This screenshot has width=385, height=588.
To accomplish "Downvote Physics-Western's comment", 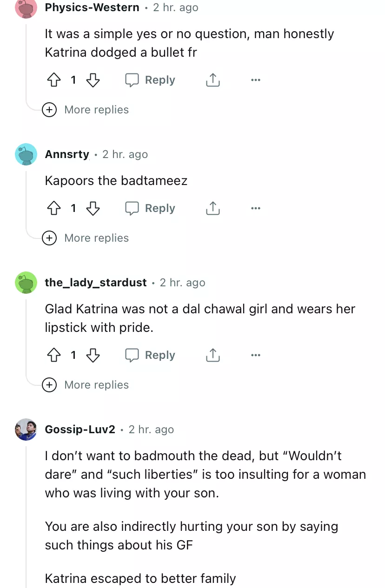I will coord(93,80).
